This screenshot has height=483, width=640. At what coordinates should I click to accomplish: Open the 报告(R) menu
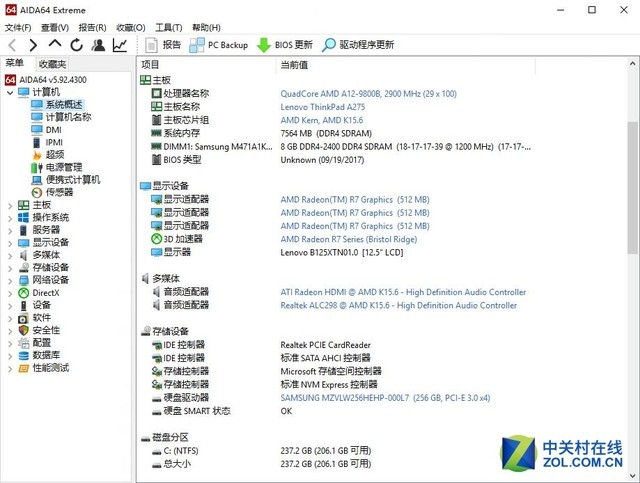93,27
